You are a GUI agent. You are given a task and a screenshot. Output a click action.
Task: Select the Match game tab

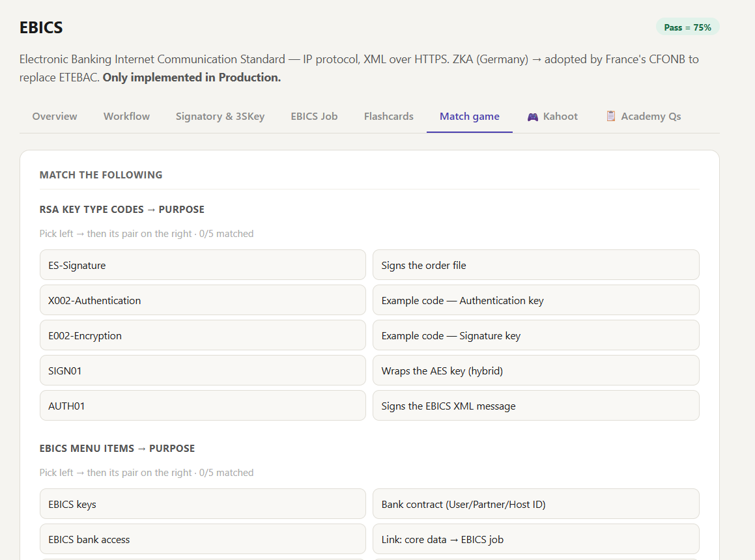click(470, 117)
